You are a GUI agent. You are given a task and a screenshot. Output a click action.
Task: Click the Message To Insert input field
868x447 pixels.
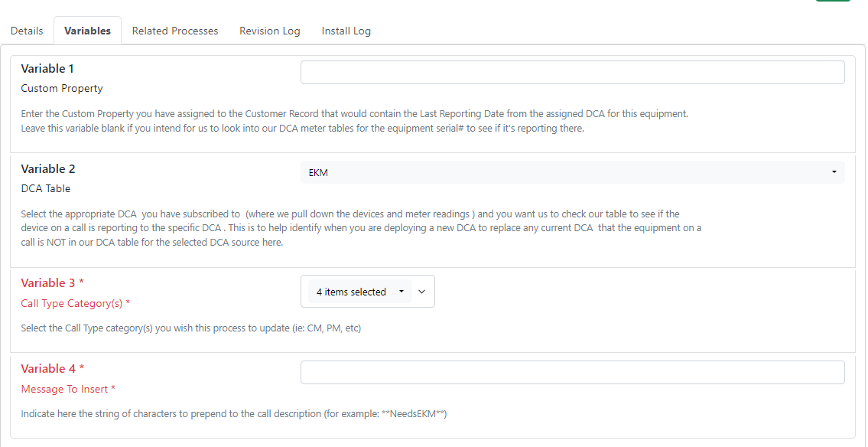coord(572,372)
